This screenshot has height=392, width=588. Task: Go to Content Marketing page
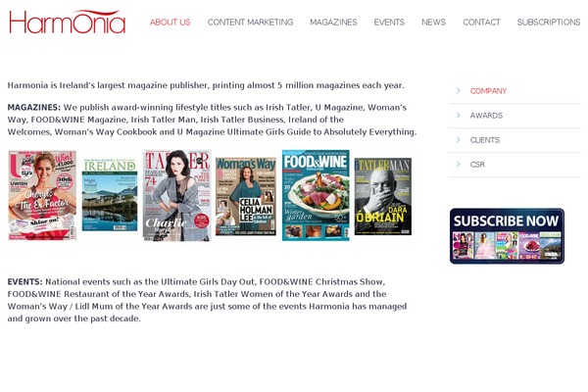250,23
